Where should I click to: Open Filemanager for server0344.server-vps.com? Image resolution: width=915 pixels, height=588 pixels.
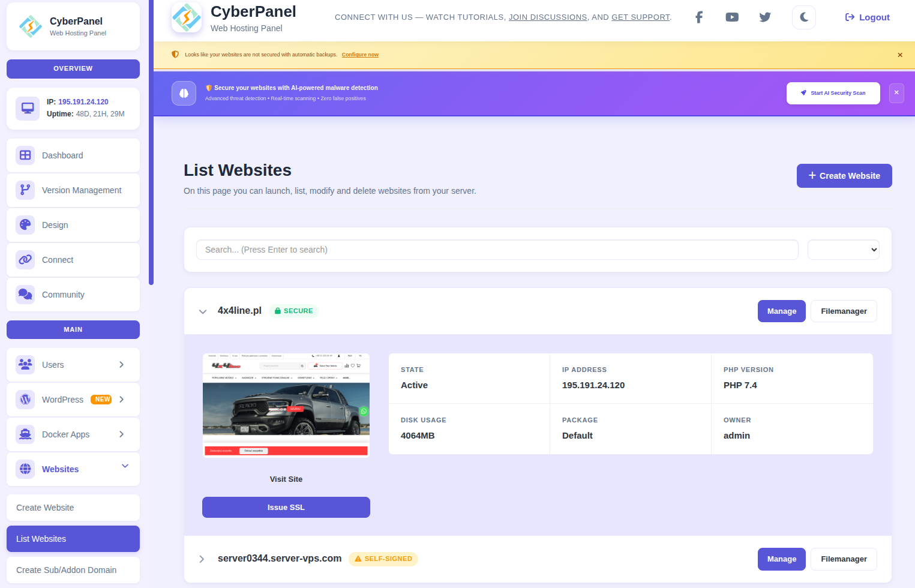tap(844, 559)
